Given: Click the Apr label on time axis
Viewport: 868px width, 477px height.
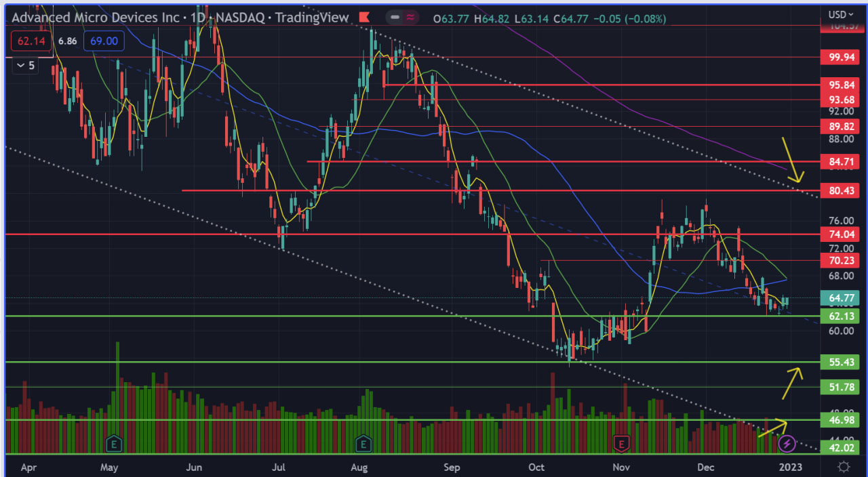Looking at the screenshot, I should 28,467.
